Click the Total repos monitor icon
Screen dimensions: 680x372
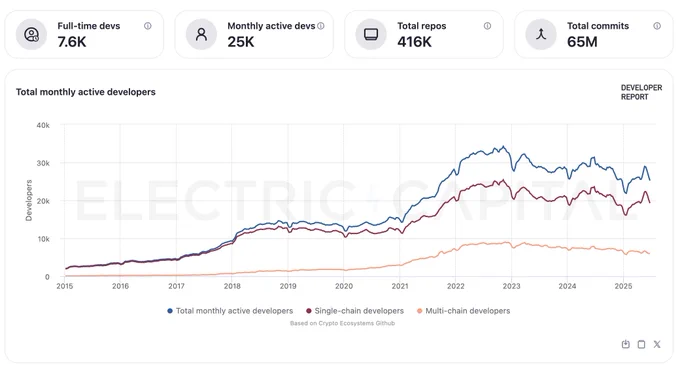(x=371, y=34)
